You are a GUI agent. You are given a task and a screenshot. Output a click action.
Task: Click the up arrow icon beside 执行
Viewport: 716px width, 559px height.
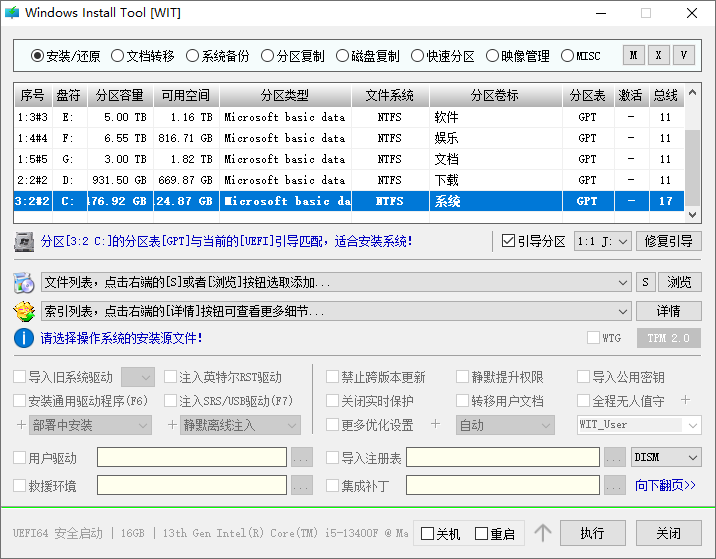click(x=543, y=533)
